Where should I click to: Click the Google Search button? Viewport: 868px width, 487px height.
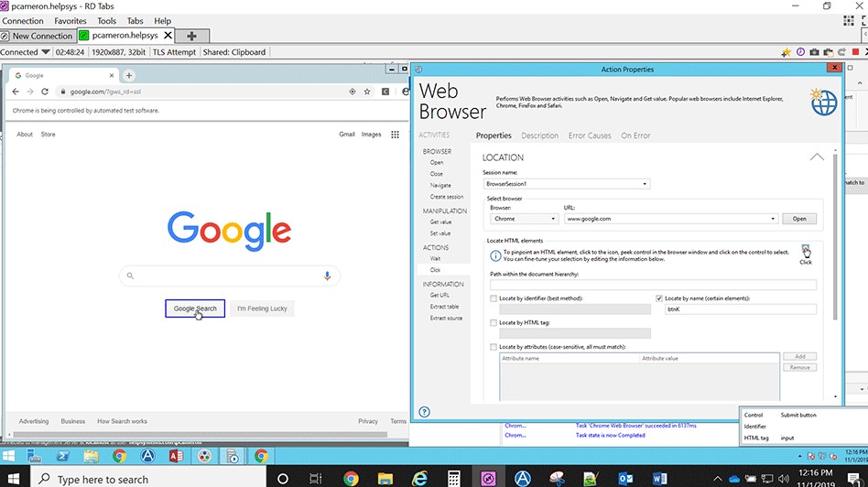coord(195,308)
